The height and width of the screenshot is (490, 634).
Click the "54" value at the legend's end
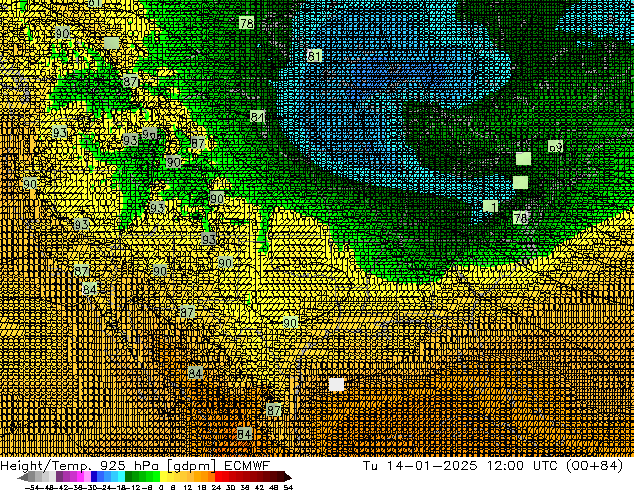[288, 487]
